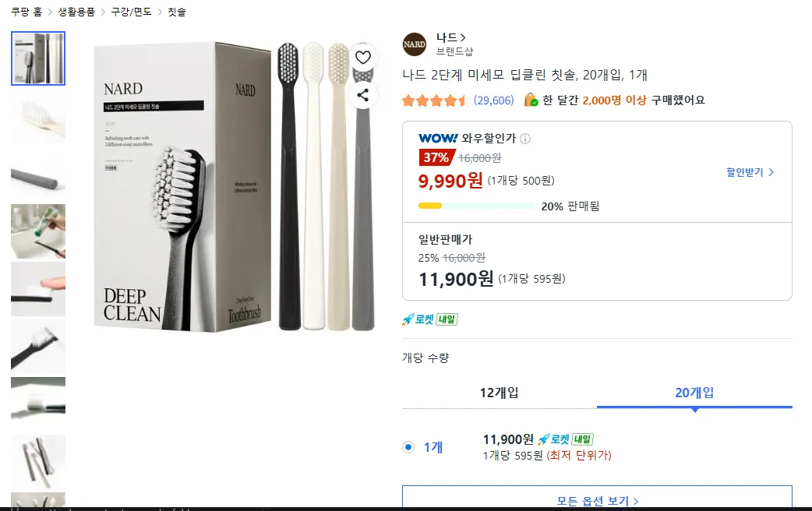Click the shopping bag purchase-count icon
The width and height of the screenshot is (812, 511).
(x=531, y=100)
